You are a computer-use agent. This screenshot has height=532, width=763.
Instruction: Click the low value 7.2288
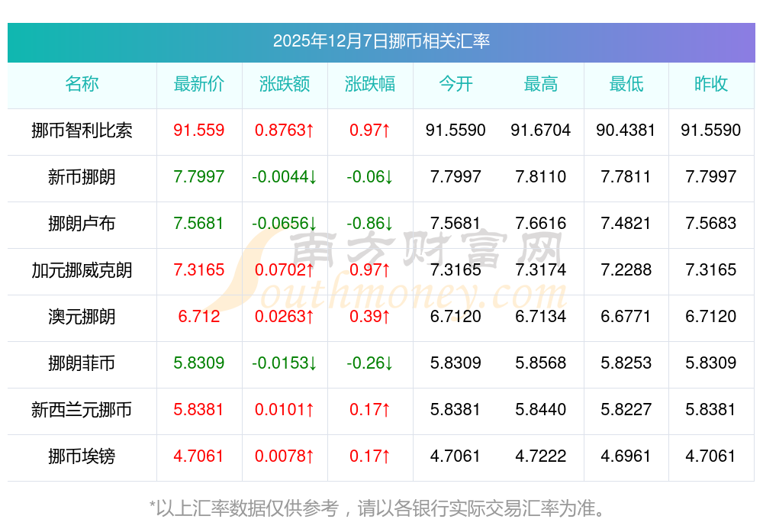(626, 269)
